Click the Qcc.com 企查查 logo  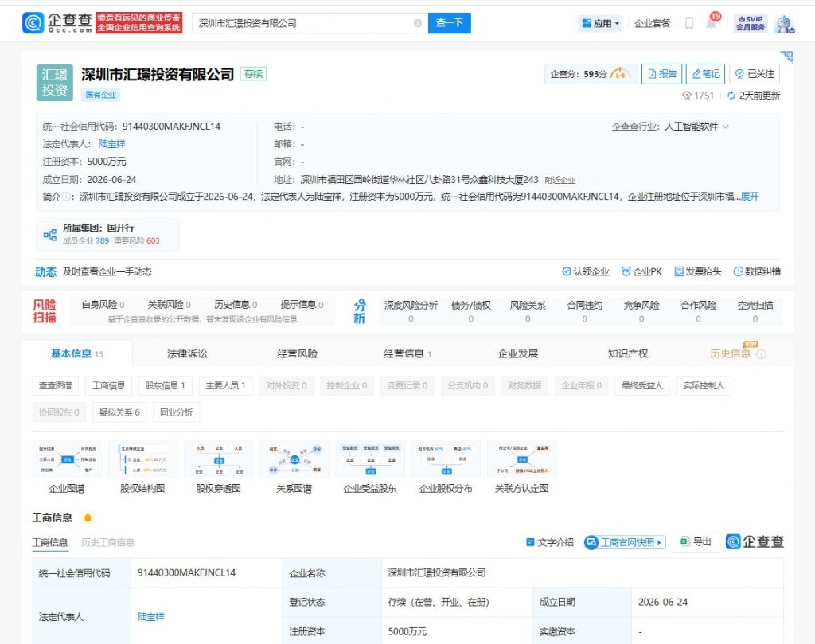coord(57,23)
